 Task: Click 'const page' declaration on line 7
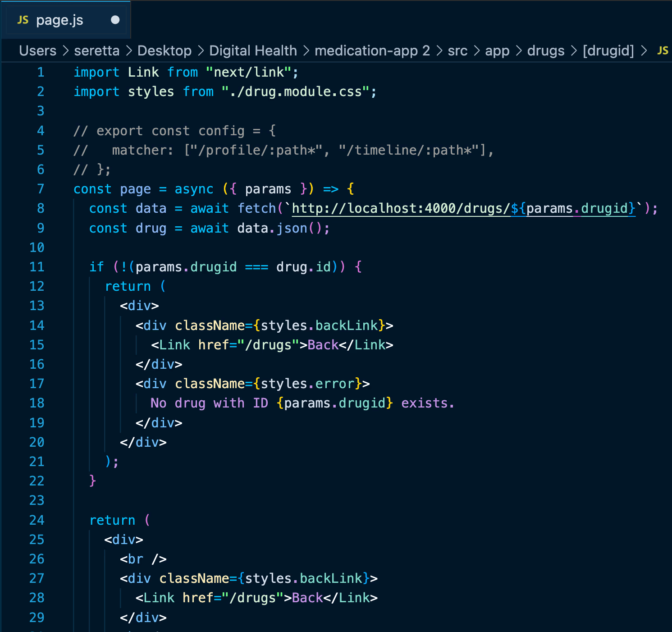point(112,189)
